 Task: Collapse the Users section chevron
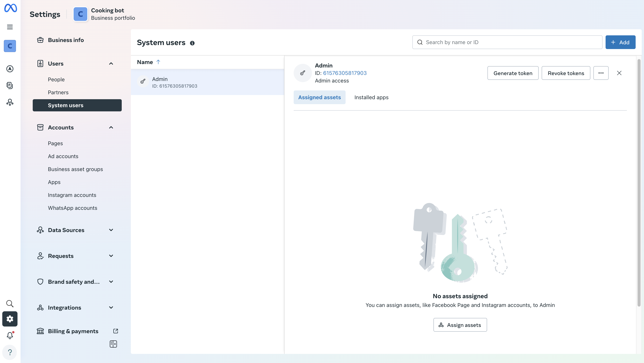111,63
